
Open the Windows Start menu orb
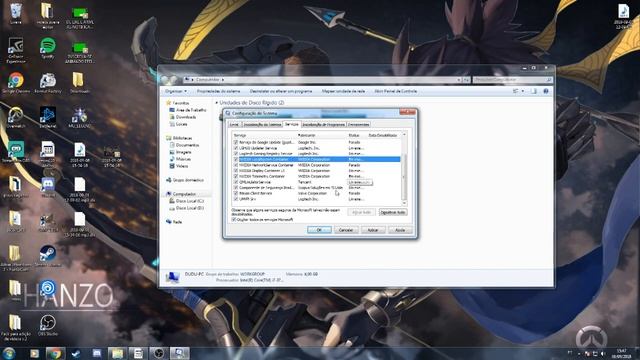click(9, 353)
